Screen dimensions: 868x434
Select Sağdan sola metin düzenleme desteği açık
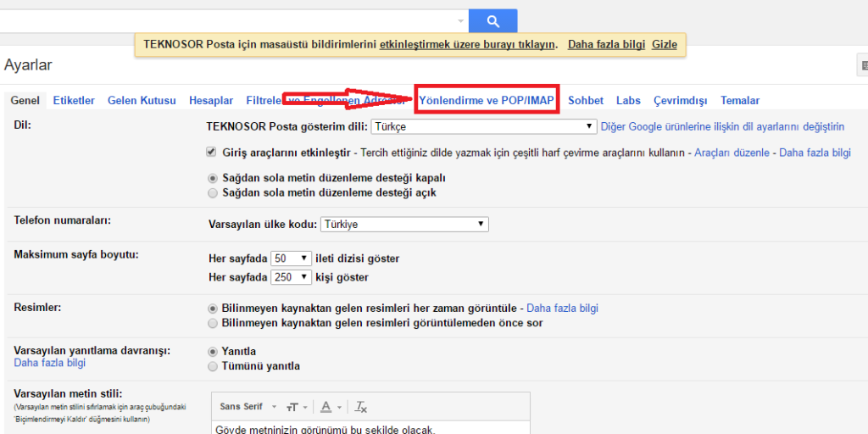212,193
